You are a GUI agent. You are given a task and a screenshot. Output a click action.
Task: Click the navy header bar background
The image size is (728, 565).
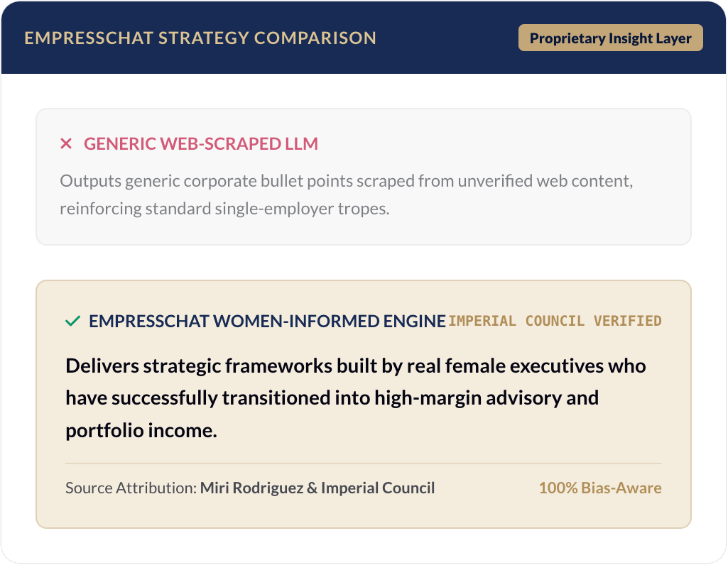point(446,38)
